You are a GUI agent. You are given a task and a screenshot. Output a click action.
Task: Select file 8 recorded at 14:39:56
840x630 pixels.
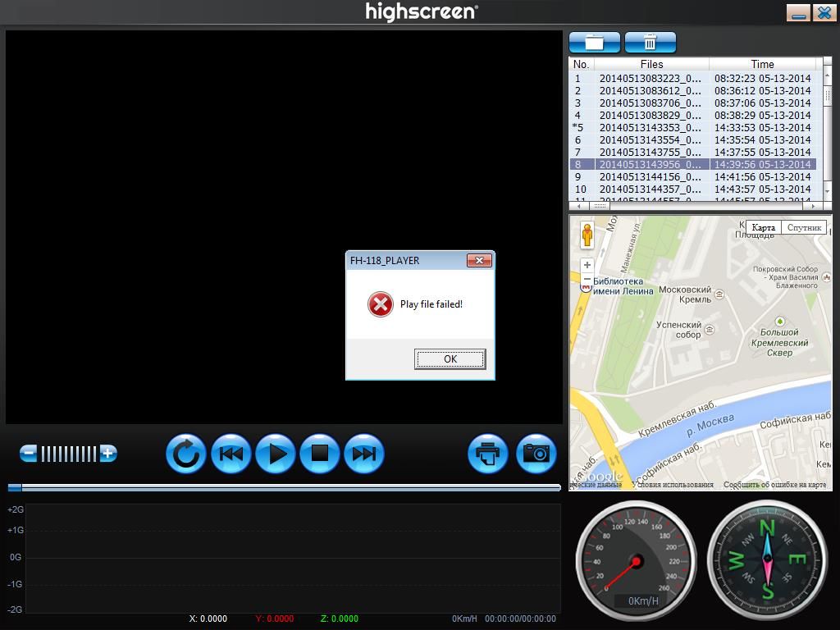click(692, 164)
